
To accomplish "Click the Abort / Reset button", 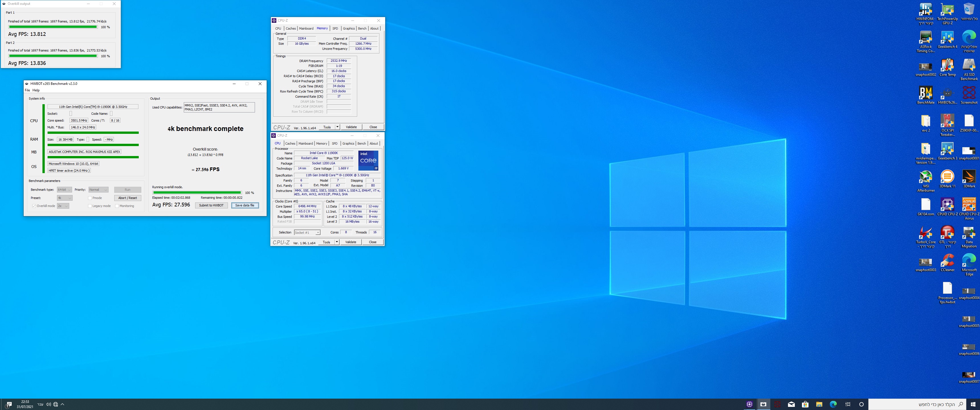I will [127, 198].
